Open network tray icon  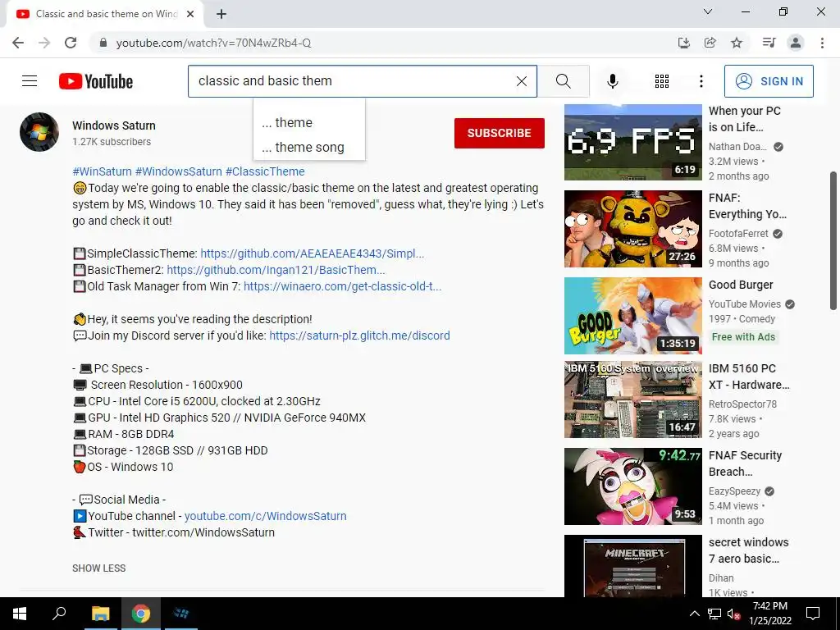point(714,614)
